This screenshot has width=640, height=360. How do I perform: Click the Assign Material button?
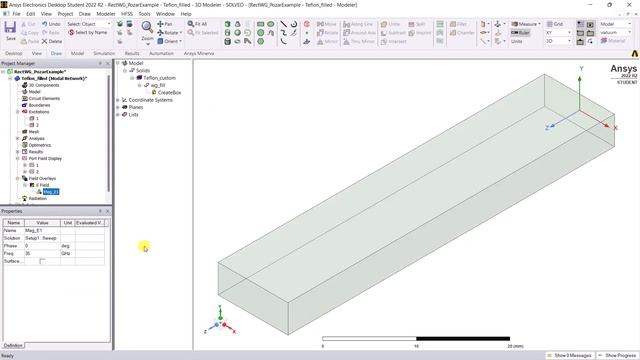613,41
